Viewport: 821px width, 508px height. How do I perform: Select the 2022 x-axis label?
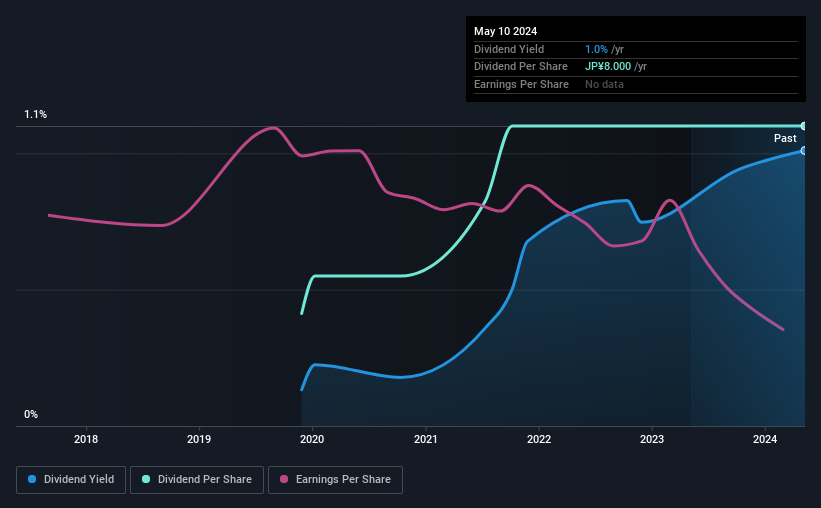tap(539, 439)
